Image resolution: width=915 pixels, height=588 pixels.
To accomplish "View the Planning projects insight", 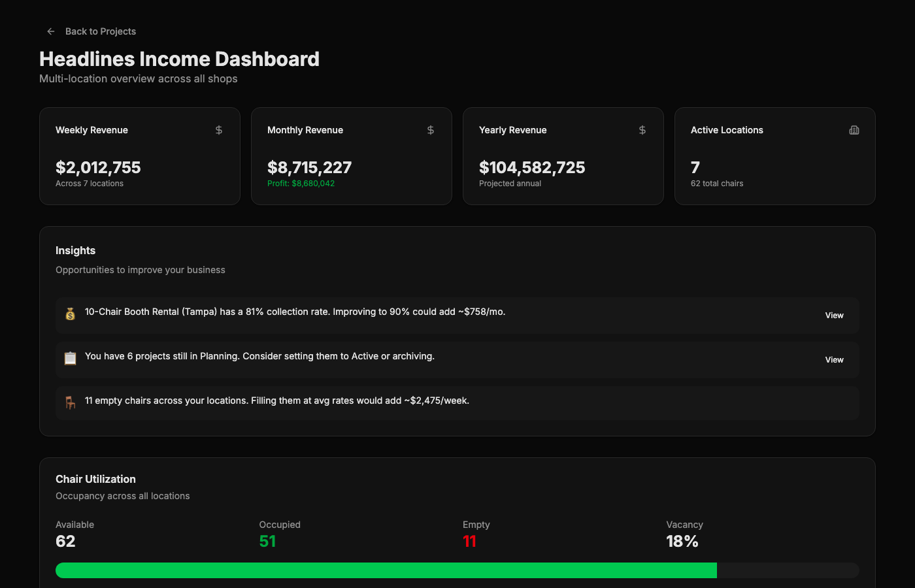I will click(x=834, y=360).
